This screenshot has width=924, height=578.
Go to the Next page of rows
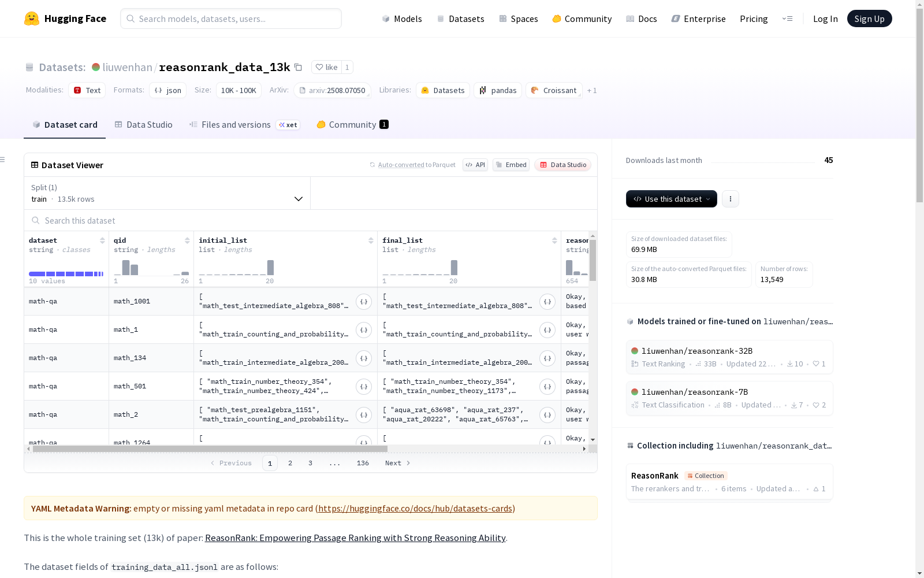397,463
